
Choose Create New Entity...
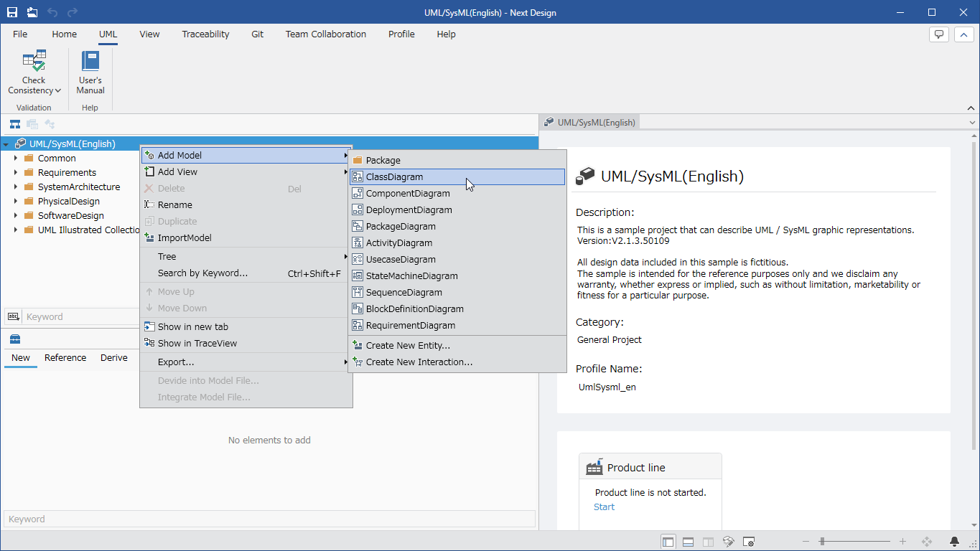(x=457, y=345)
